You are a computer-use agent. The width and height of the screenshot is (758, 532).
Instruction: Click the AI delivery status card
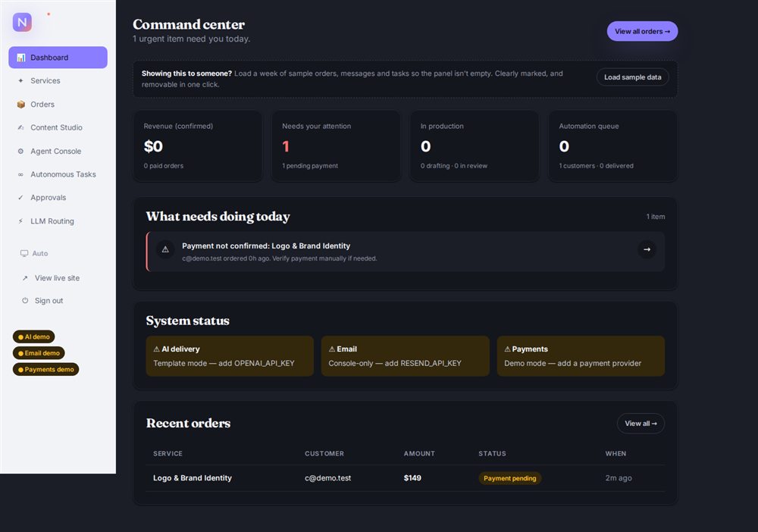(230, 356)
